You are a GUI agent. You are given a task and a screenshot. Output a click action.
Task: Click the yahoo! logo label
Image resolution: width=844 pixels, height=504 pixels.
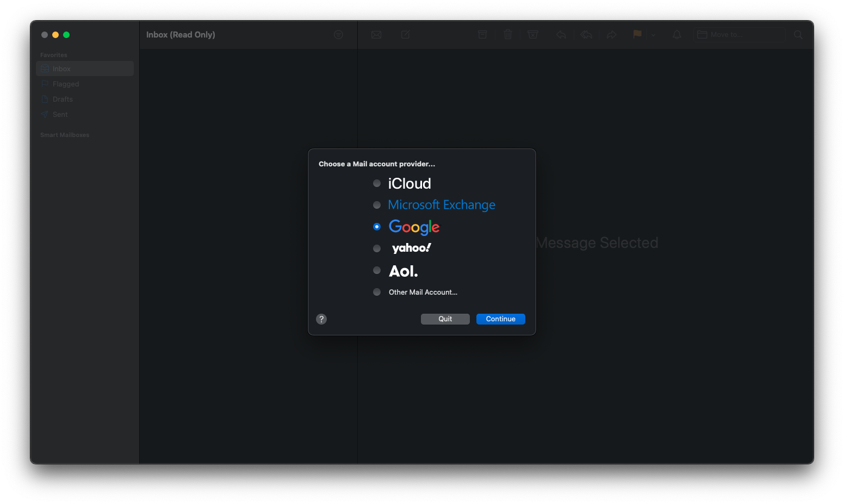412,248
